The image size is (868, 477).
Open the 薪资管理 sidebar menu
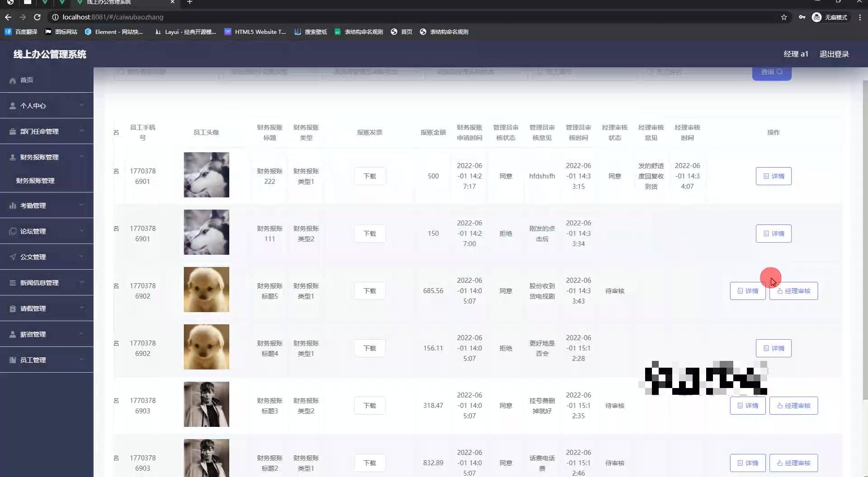pyautogui.click(x=47, y=334)
